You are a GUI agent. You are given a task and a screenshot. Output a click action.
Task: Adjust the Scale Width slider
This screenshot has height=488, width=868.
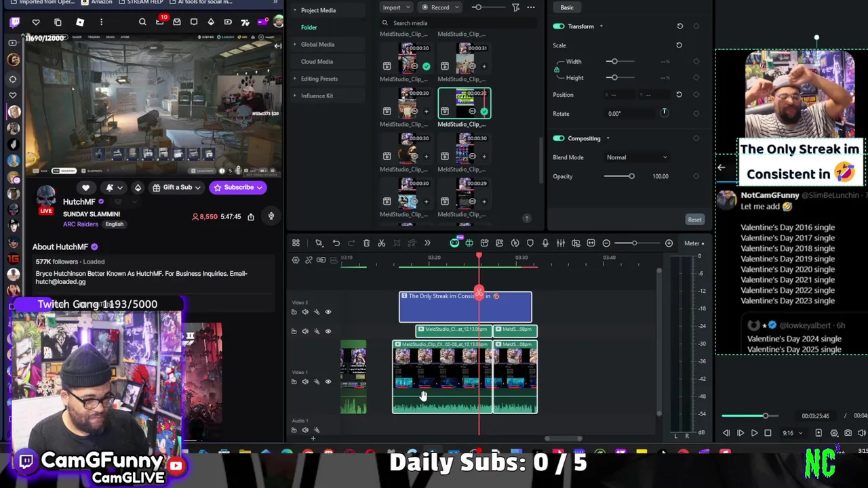click(x=620, y=61)
